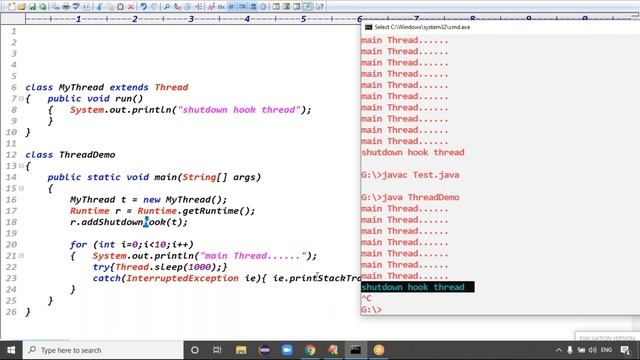Open Find with the magnifier icon

pos(167,7)
